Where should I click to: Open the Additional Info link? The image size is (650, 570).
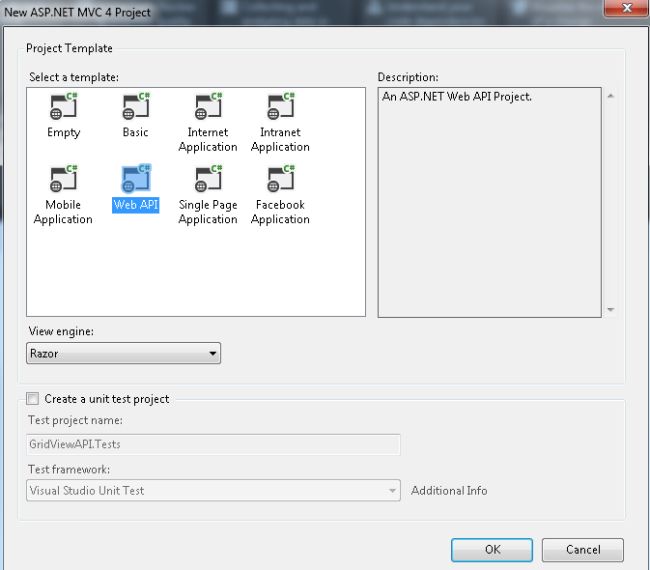[449, 491]
